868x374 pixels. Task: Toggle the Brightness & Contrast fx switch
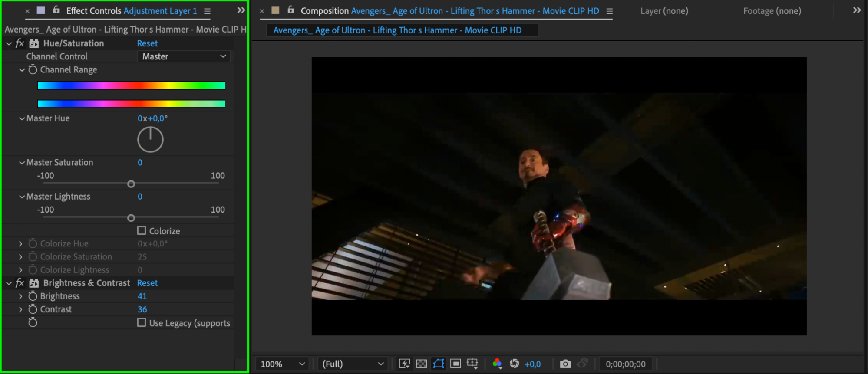coord(20,283)
